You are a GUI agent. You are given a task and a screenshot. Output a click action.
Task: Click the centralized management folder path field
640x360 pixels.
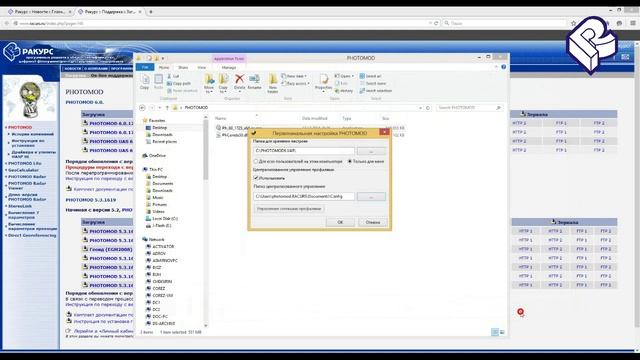(x=304, y=197)
